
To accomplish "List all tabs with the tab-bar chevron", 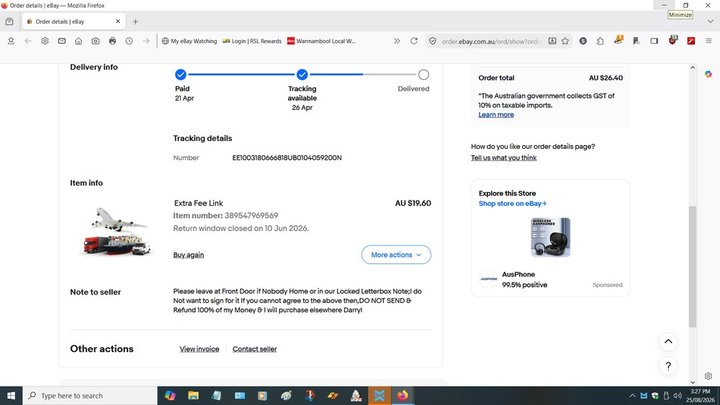I will click(x=710, y=22).
